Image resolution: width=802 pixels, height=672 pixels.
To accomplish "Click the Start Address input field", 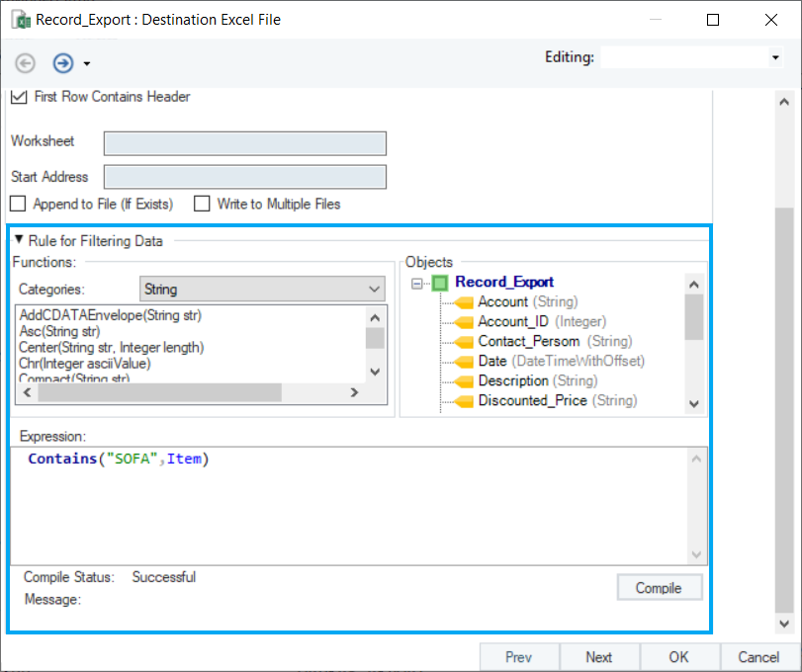I will pyautogui.click(x=245, y=177).
